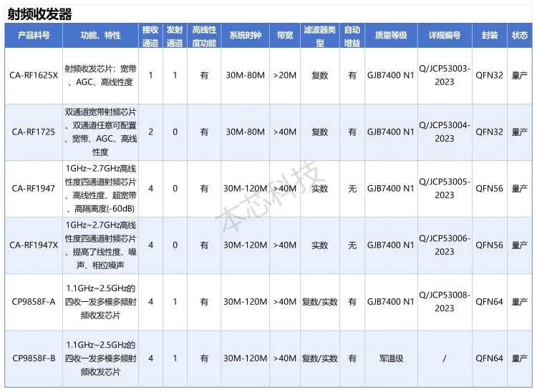This screenshot has width=537, height=392.
Task: Select the 质量等级 column header
Action: (x=390, y=35)
